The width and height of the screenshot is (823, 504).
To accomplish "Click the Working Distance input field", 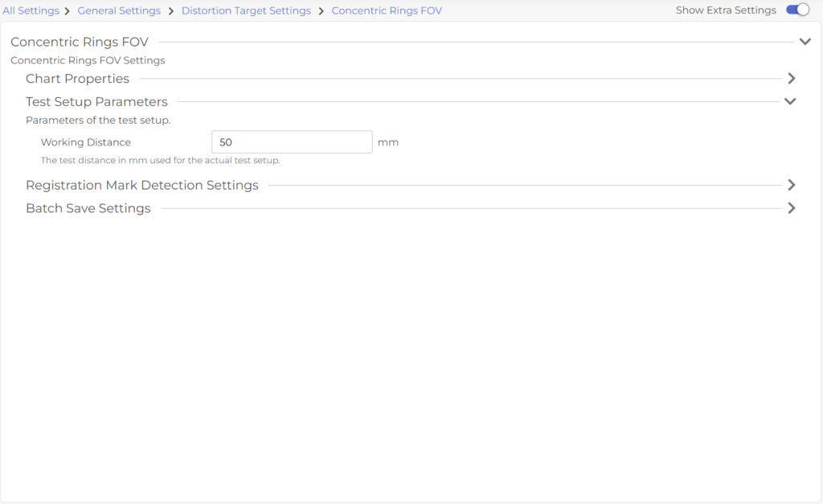I will coord(292,142).
